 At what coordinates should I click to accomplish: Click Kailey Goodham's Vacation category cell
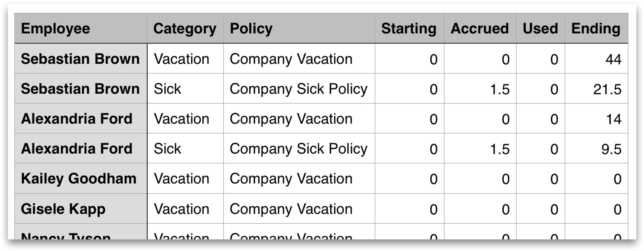tap(185, 179)
